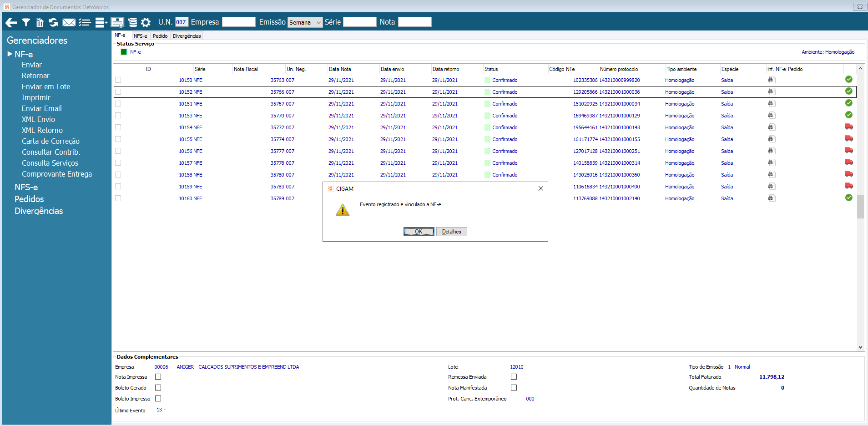This screenshot has height=426, width=868.
Task: Select XML Retorno in the sidebar
Action: [42, 130]
